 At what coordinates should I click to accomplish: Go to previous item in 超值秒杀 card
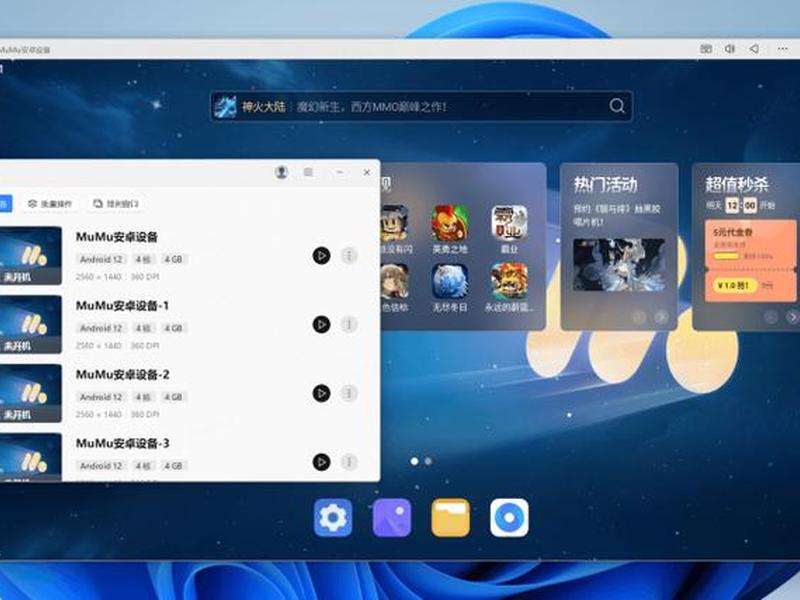(x=771, y=317)
